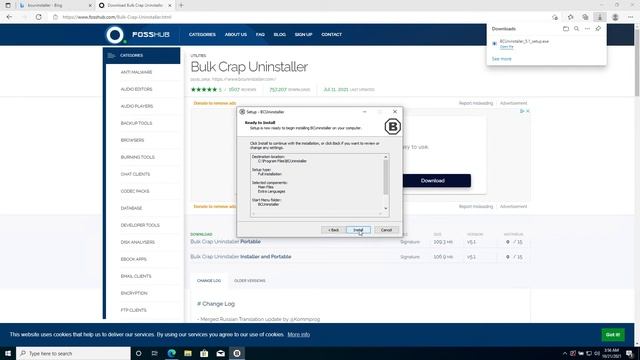
Task: Open the More info cookie link
Action: (298, 334)
